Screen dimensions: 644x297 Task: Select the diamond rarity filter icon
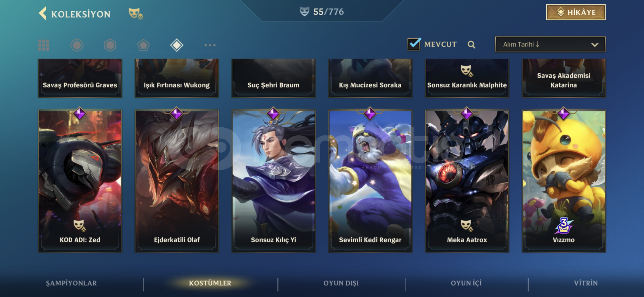point(177,45)
